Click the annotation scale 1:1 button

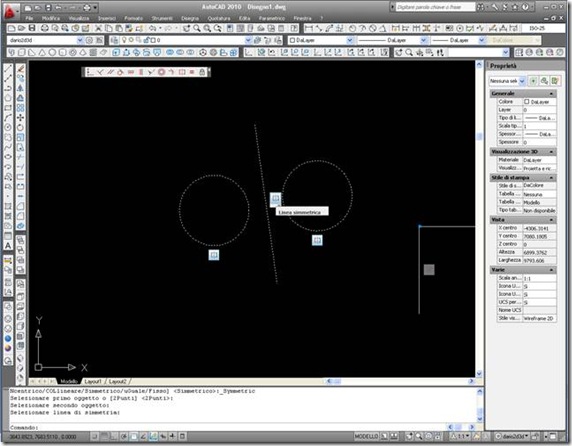(461, 436)
